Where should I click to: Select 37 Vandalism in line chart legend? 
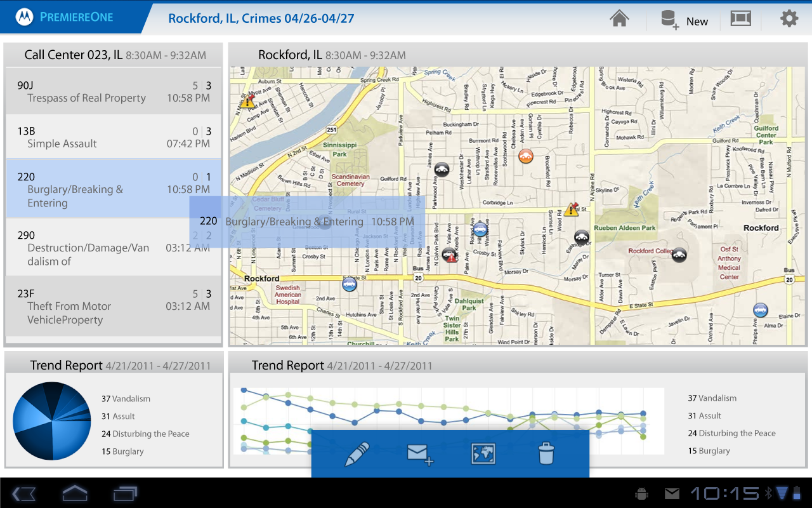point(712,398)
